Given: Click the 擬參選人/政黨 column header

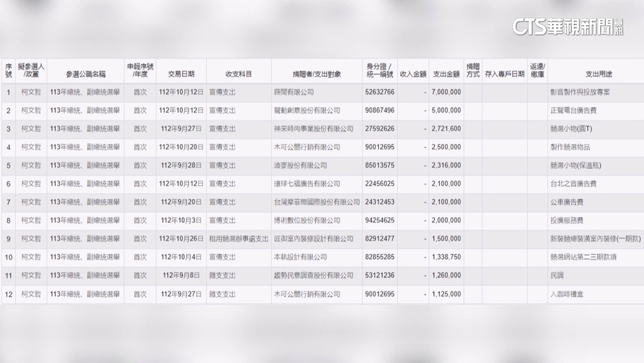Looking at the screenshot, I should [x=31, y=70].
